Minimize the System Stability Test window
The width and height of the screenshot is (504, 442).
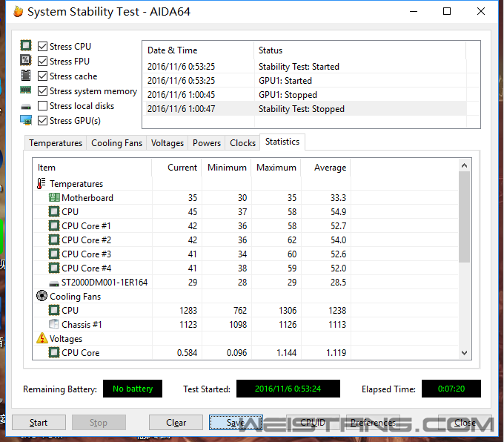pyautogui.click(x=414, y=11)
